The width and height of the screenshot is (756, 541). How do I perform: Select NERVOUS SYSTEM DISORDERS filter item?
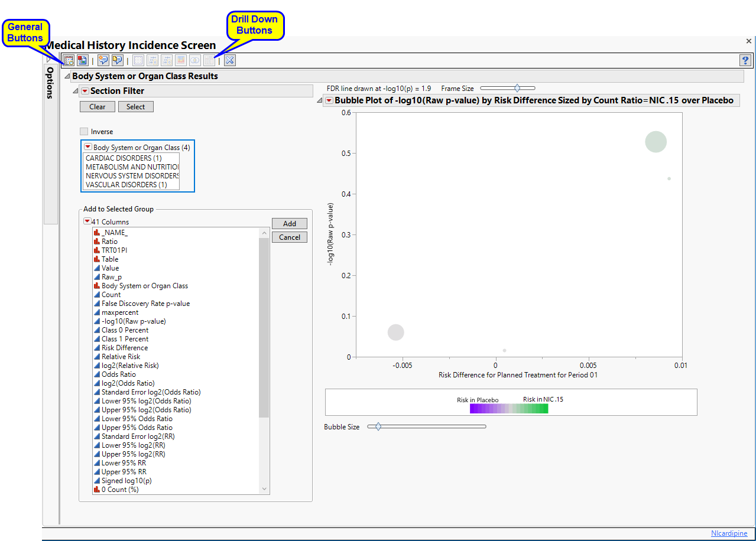click(x=131, y=176)
